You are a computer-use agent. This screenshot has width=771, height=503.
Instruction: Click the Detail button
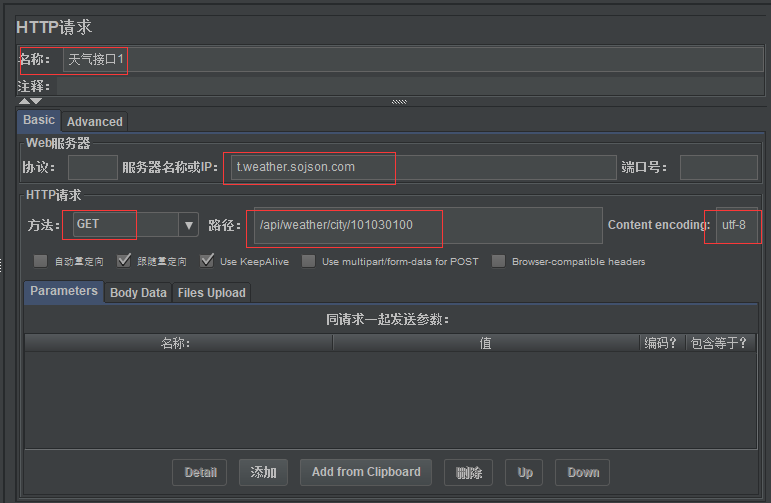point(200,473)
